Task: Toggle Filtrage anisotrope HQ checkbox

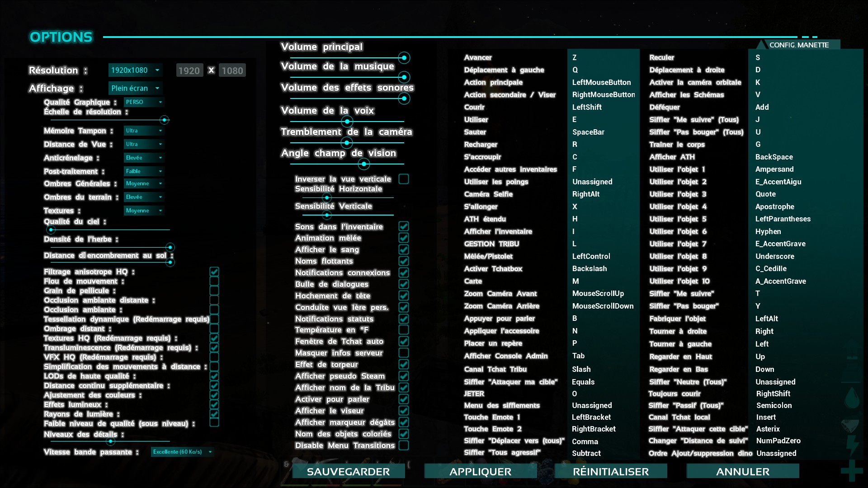Action: point(214,272)
